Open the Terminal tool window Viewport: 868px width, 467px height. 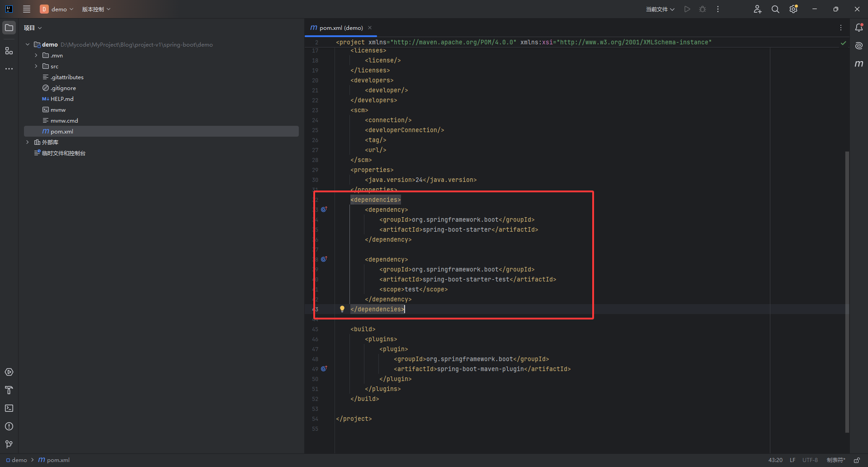(9, 408)
